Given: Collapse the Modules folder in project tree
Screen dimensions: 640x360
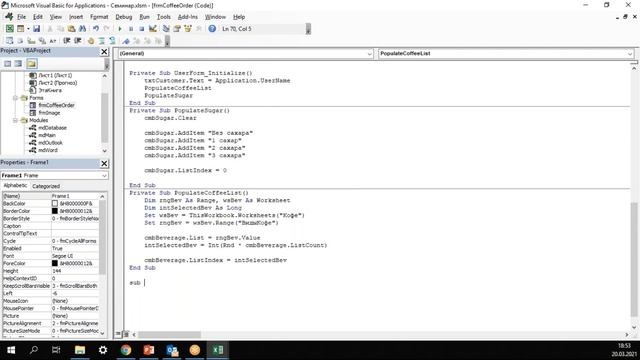Looking at the screenshot, I should (16, 120).
